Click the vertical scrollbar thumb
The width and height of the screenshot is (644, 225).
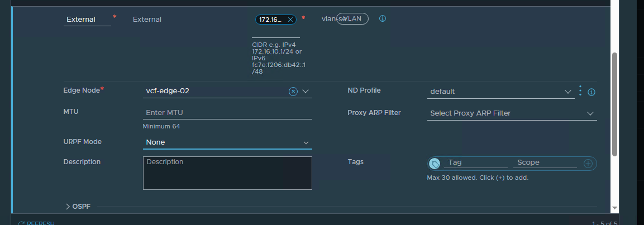pyautogui.click(x=615, y=103)
